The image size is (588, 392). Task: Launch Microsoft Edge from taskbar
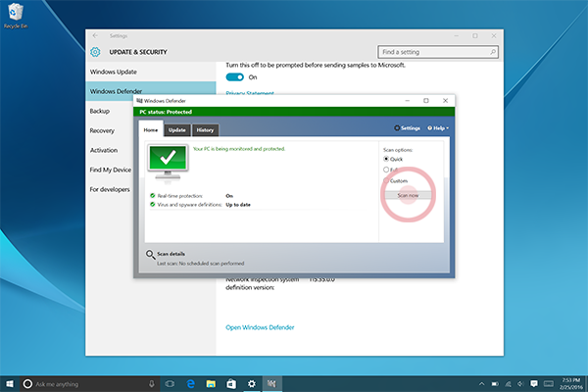pyautogui.click(x=191, y=384)
